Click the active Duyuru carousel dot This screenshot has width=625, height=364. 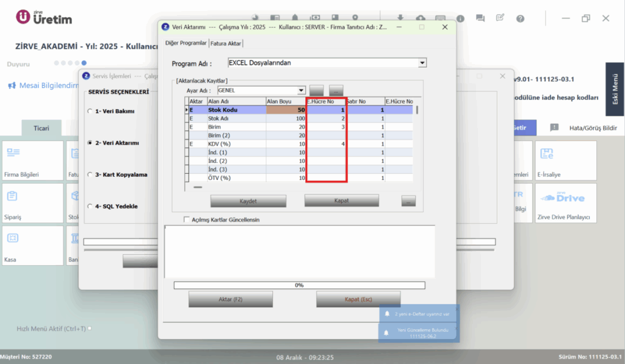pos(84,63)
